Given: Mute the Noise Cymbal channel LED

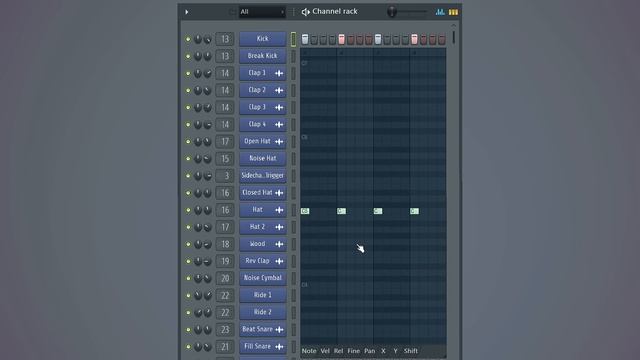Looking at the screenshot, I should [188, 278].
